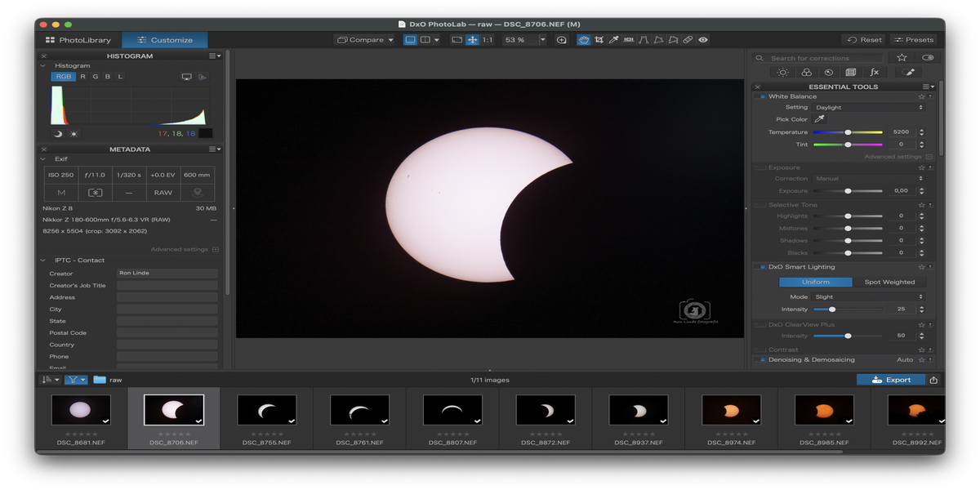
Task: Click the Export button
Action: (x=891, y=380)
